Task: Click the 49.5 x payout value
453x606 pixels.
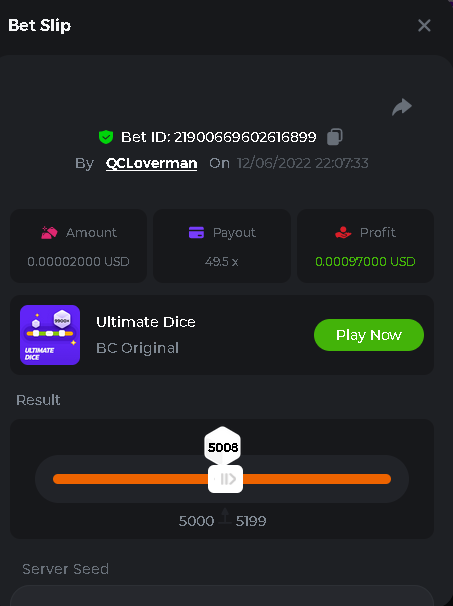Action: pos(221,262)
